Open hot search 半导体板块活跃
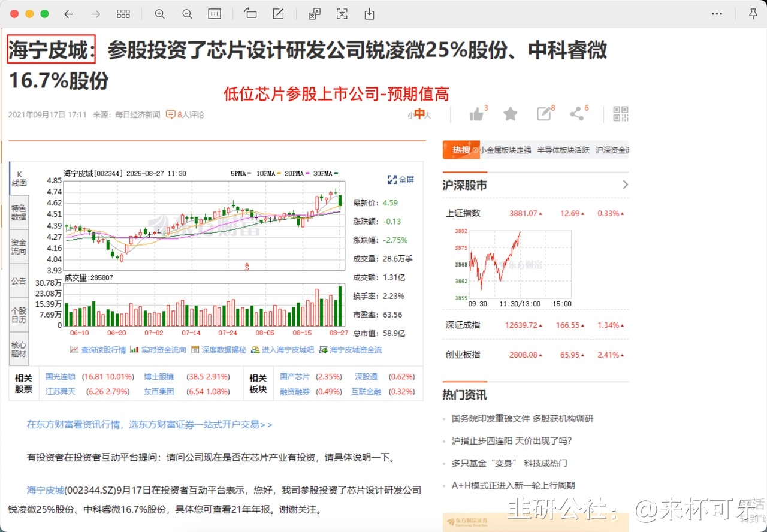Screen dimensions: 767x532 [563, 150]
